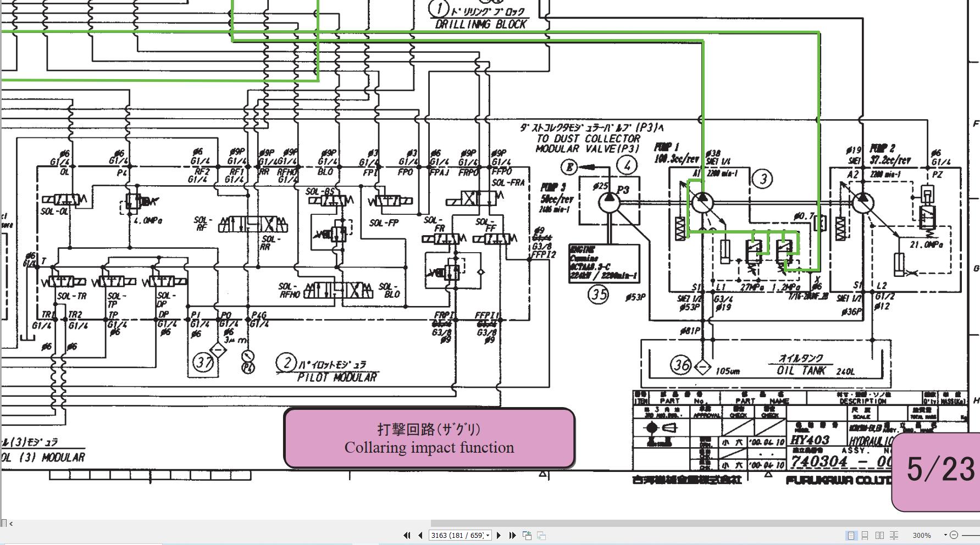Click the SOL-FRA valve label
Viewport: 980px width, 545px height.
pos(508,182)
